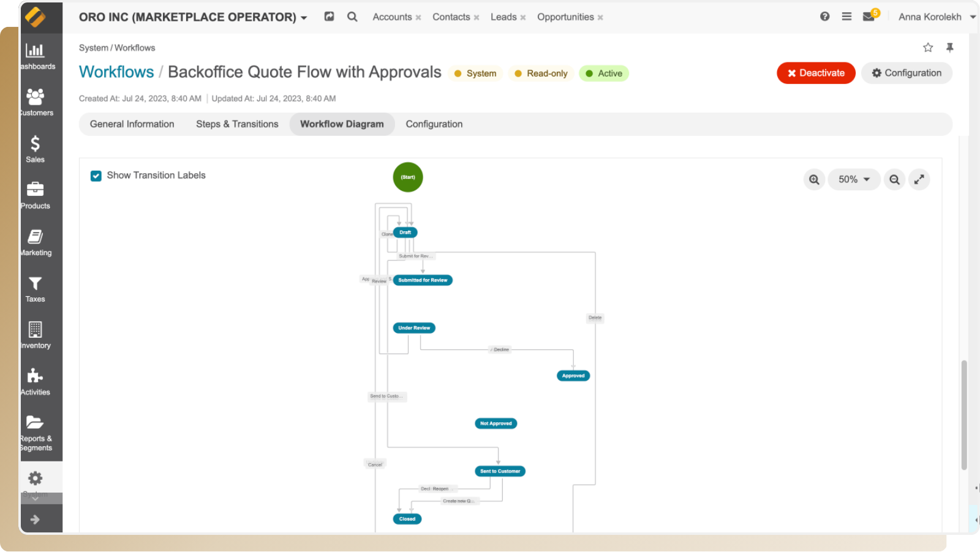Image resolution: width=980 pixels, height=552 pixels.
Task: Click the red Deactivate button
Action: pyautogui.click(x=816, y=73)
